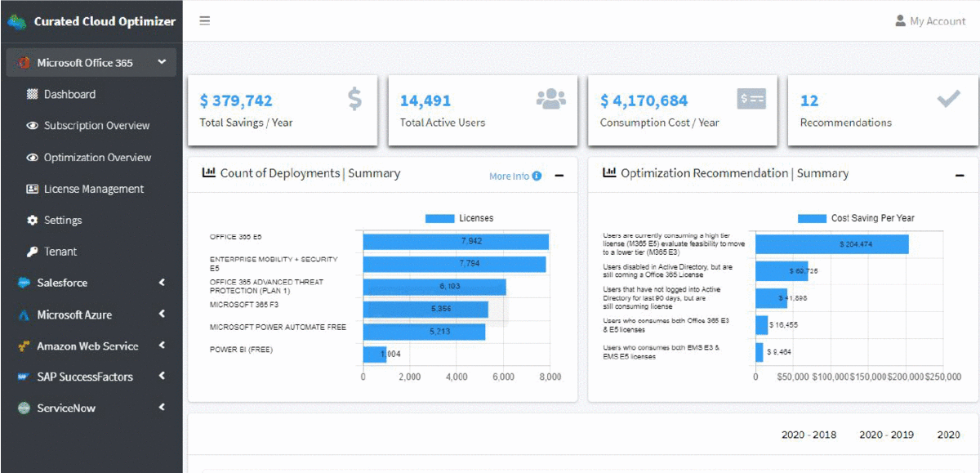The height and width of the screenshot is (473, 980).
Task: Select the 2020 - 2018 period
Action: click(x=808, y=435)
